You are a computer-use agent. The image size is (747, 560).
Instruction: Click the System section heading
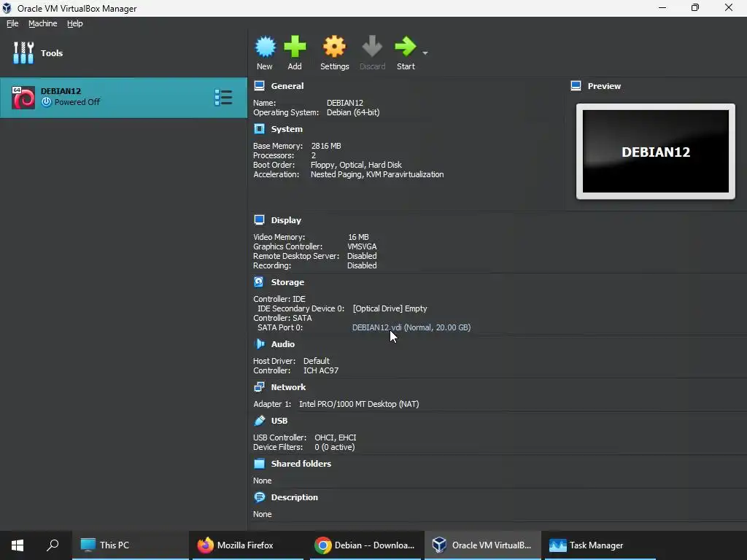[287, 129]
